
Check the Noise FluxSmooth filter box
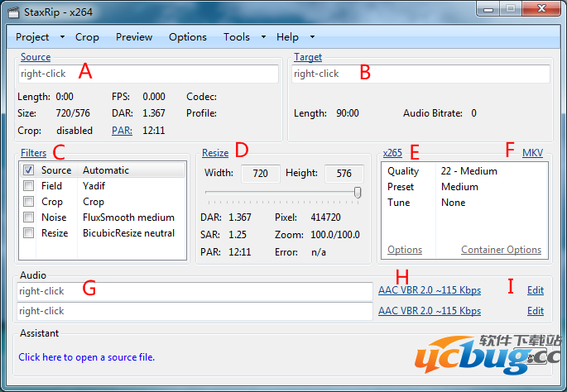[x=29, y=218]
